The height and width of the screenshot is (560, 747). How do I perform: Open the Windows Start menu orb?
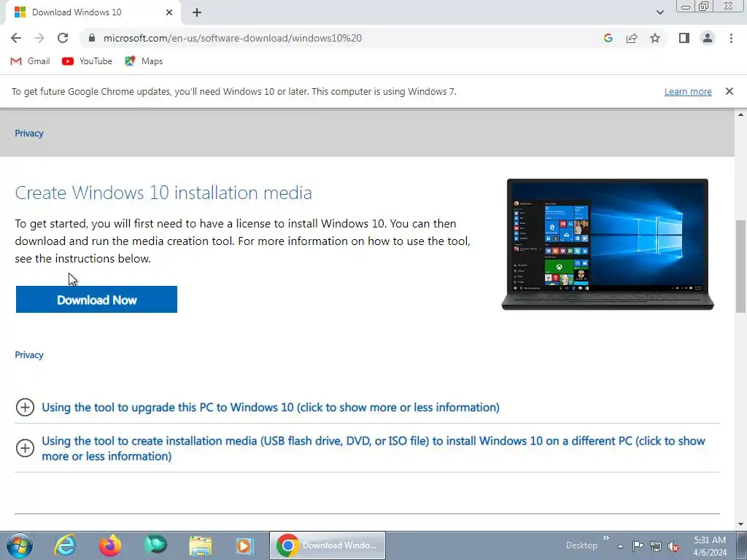pos(20,545)
